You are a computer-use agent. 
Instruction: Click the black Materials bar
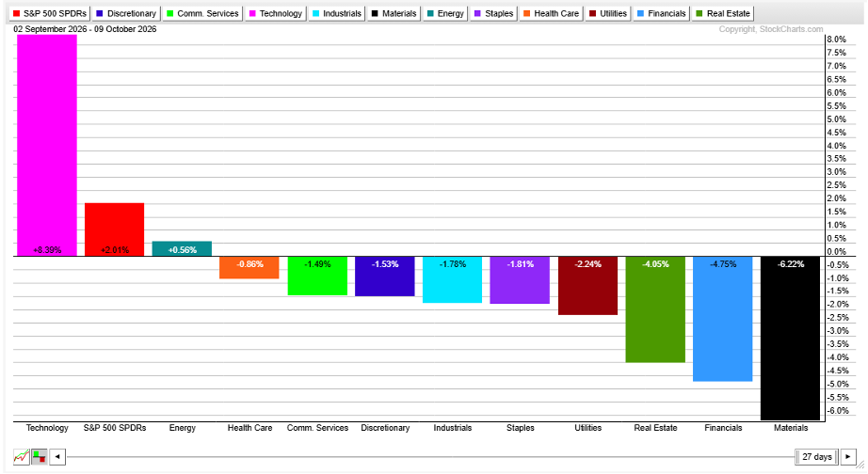(x=791, y=339)
